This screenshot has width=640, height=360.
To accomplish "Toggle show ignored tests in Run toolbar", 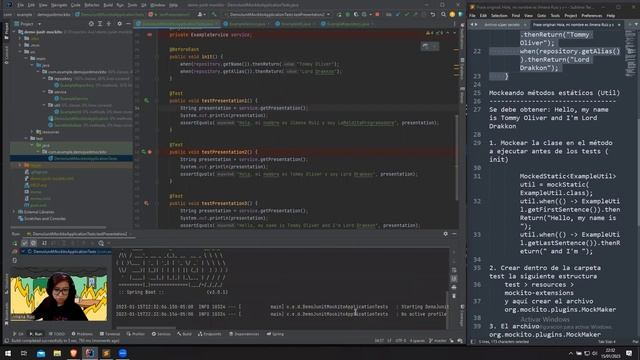I will pos(33,243).
